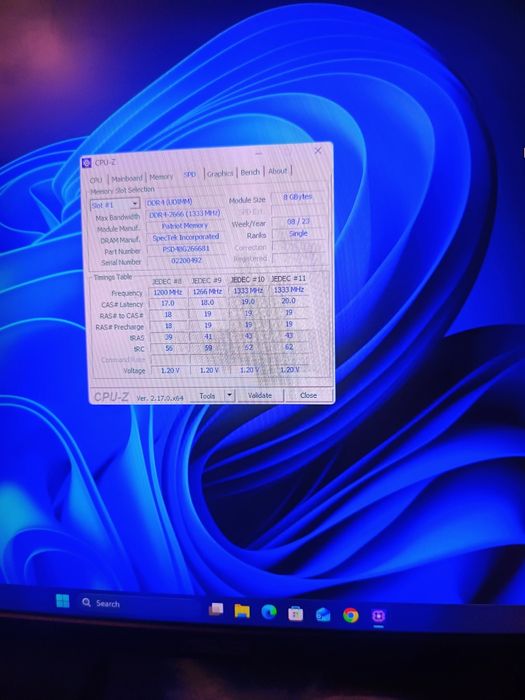This screenshot has width=525, height=700.
Task: Click the purple CPU-Z taskbar icon
Action: click(378, 616)
